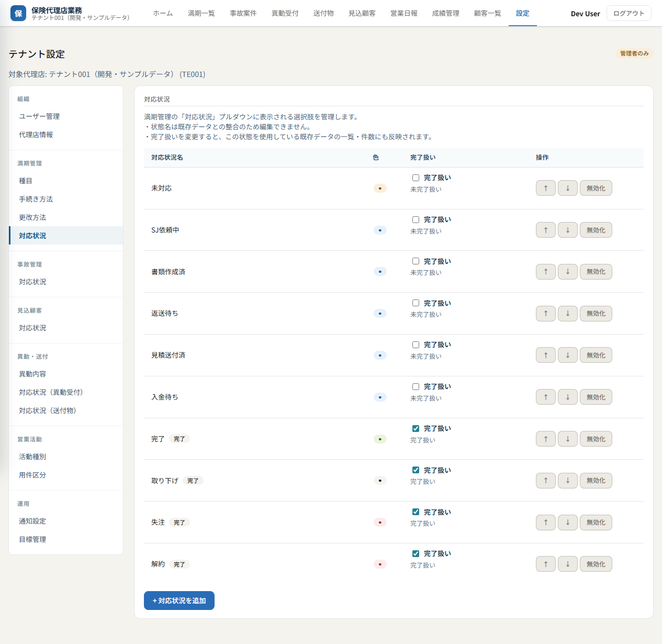Disable 解約 status with 無効化
This screenshot has height=644, width=662.
tap(596, 564)
